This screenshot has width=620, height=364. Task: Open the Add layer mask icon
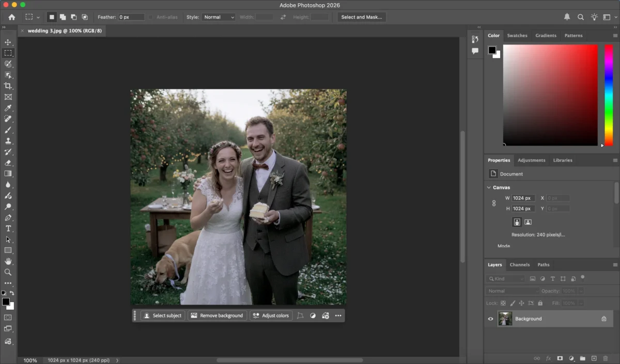[x=560, y=358]
